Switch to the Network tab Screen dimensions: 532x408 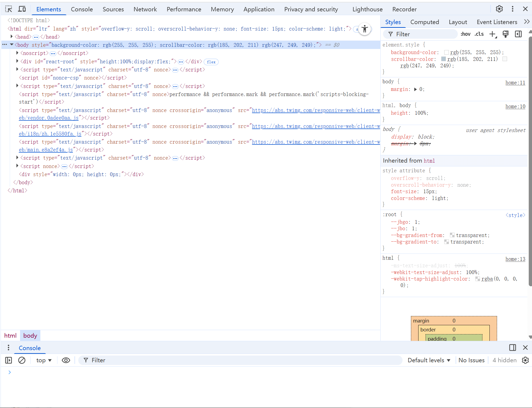point(145,9)
